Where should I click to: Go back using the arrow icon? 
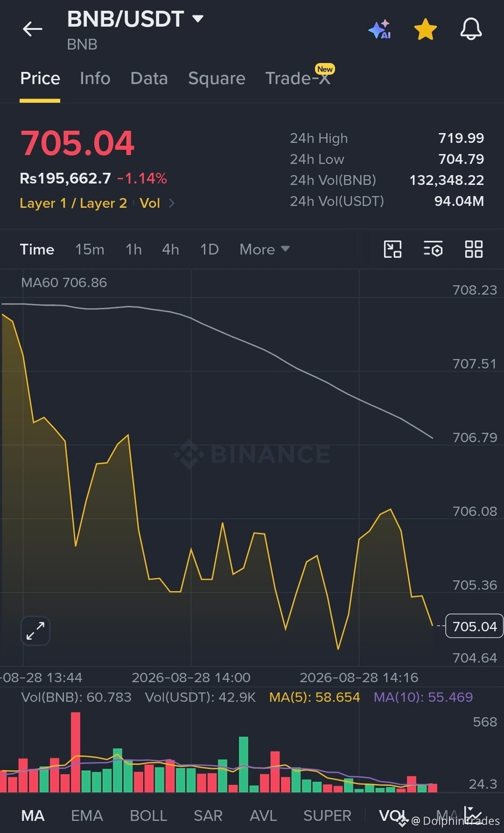click(x=33, y=29)
